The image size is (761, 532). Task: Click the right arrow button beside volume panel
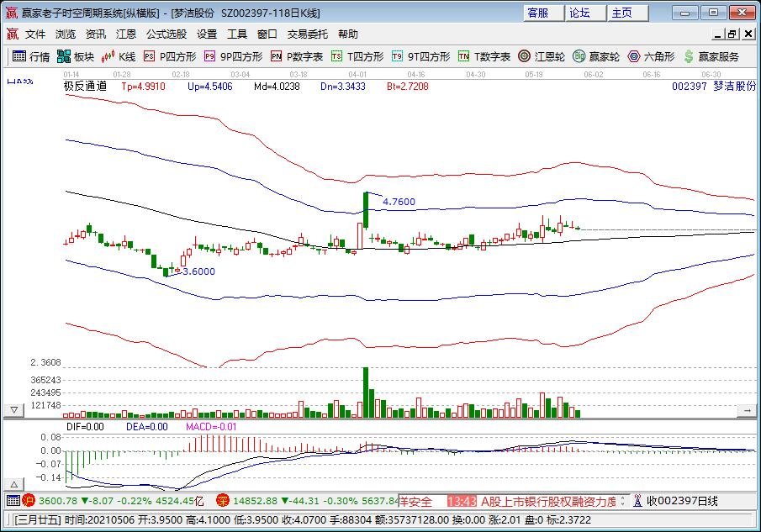click(x=747, y=410)
